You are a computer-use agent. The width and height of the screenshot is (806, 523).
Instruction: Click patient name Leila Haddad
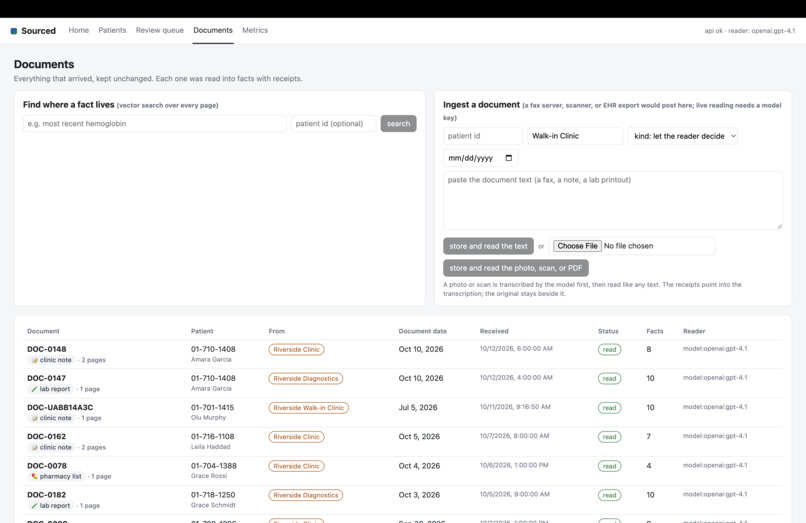pyautogui.click(x=210, y=447)
